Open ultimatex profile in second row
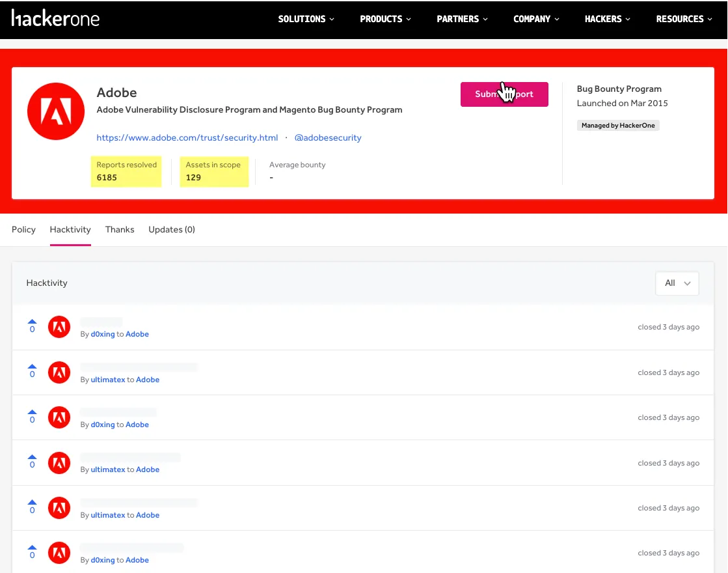 point(108,380)
